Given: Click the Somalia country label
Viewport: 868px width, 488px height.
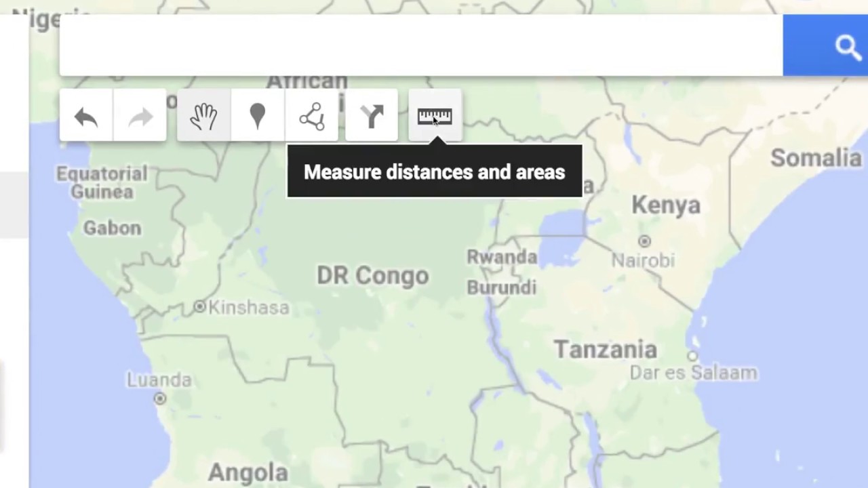Looking at the screenshot, I should [x=816, y=158].
